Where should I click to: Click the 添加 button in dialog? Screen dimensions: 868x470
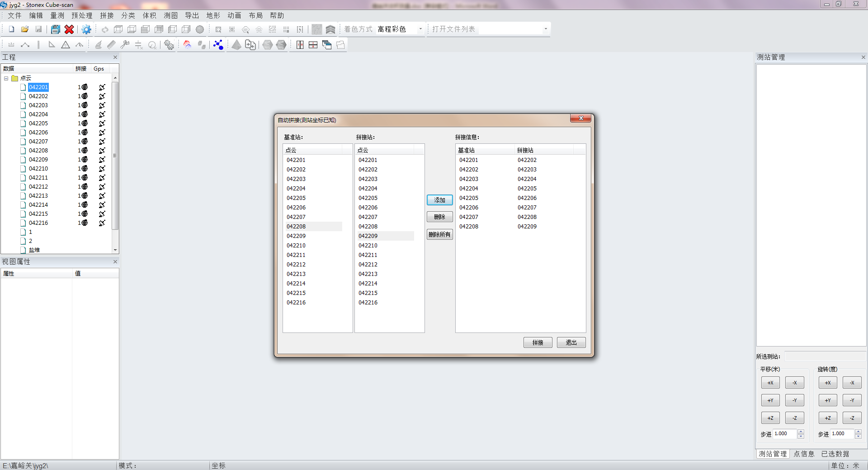(439, 200)
